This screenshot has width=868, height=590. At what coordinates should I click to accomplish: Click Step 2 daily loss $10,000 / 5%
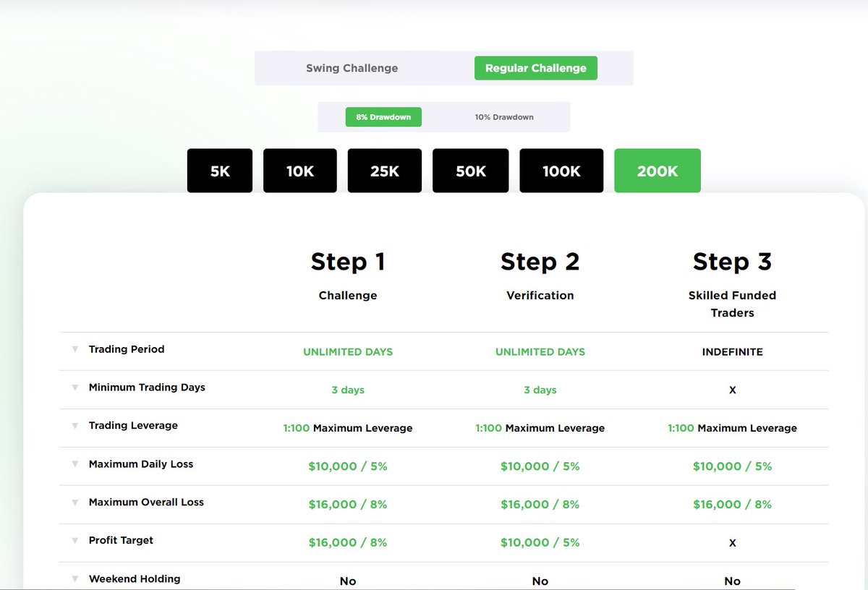pyautogui.click(x=540, y=467)
